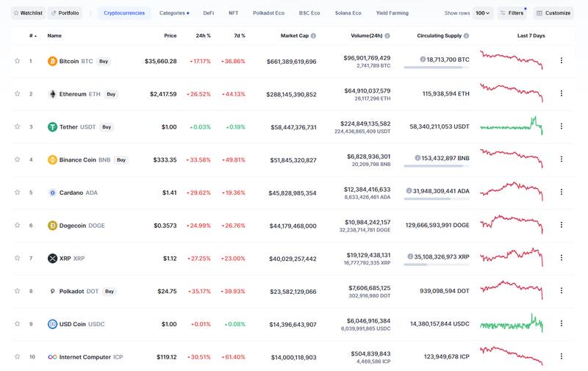Open the Filters panel

pyautogui.click(x=512, y=12)
